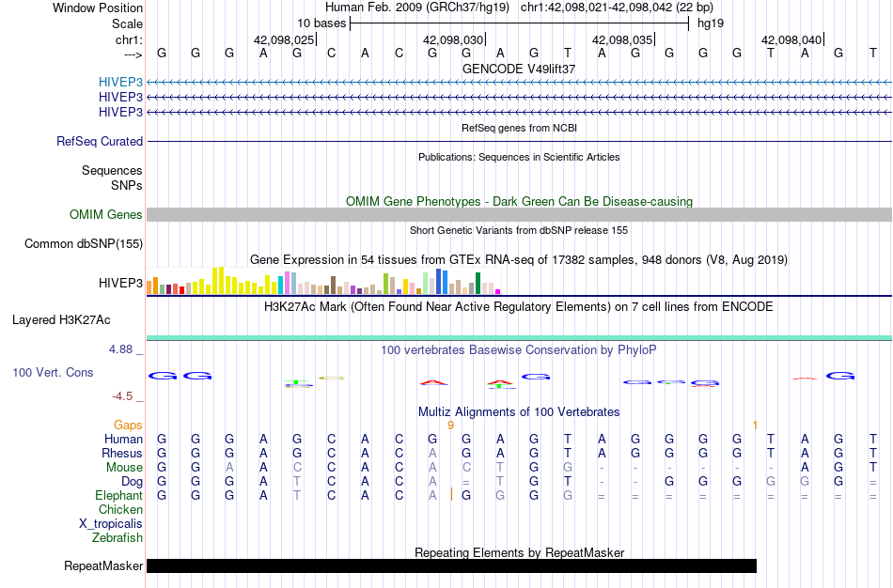Click the 42,098,030 ruler position
This screenshot has width=893, height=588.
[453, 39]
